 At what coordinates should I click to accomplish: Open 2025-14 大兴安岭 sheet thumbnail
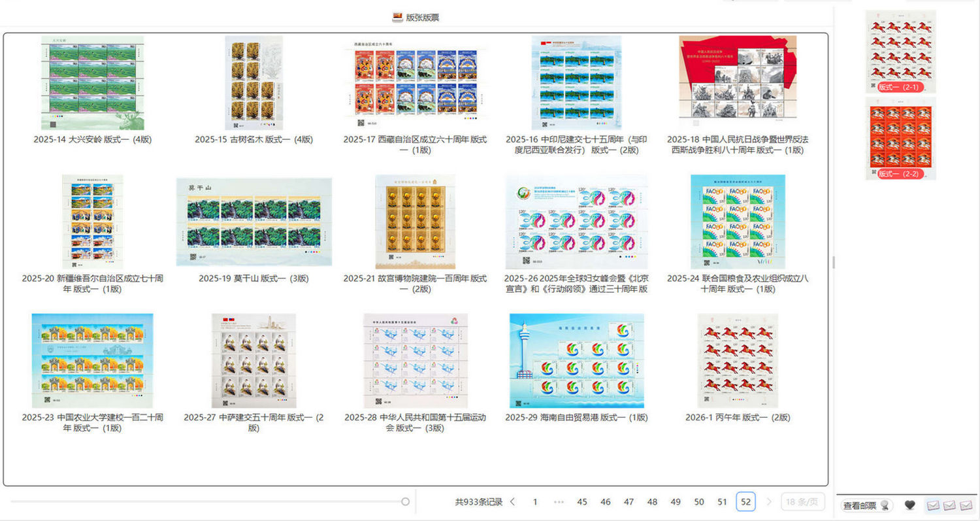pyautogui.click(x=92, y=83)
